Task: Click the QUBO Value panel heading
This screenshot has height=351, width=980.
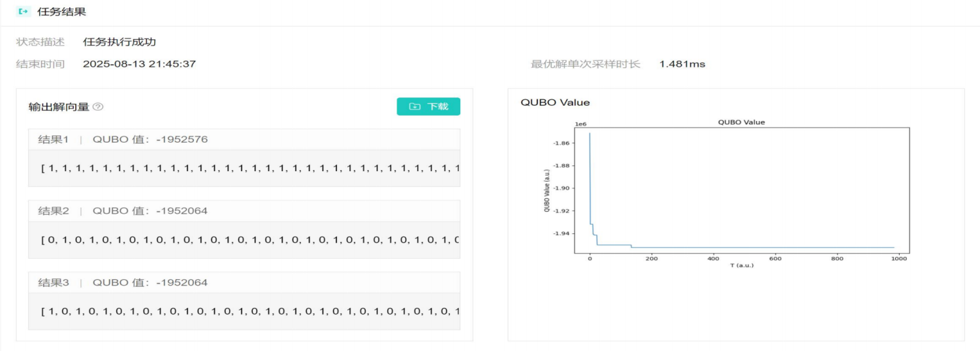Action: pyautogui.click(x=554, y=102)
